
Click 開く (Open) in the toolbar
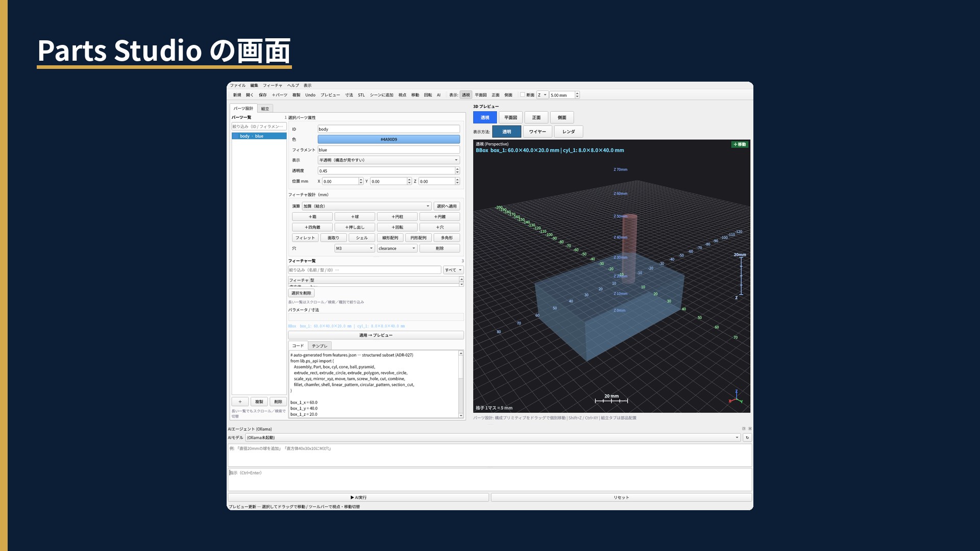click(250, 95)
